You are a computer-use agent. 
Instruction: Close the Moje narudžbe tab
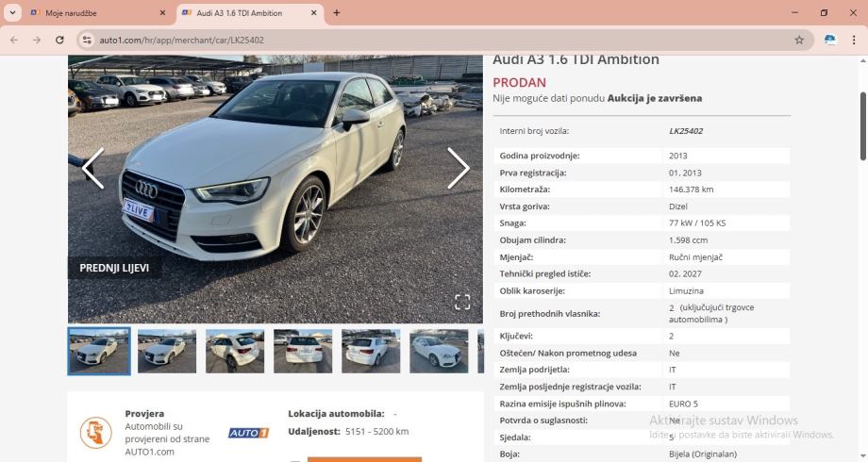click(162, 12)
